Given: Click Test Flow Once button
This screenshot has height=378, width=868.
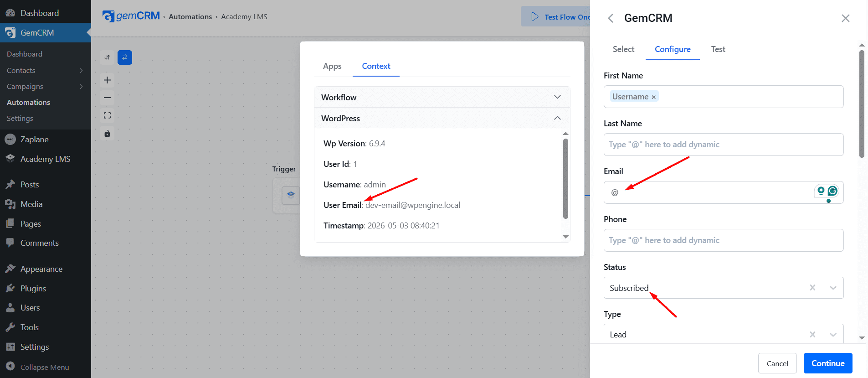Looking at the screenshot, I should [556, 17].
